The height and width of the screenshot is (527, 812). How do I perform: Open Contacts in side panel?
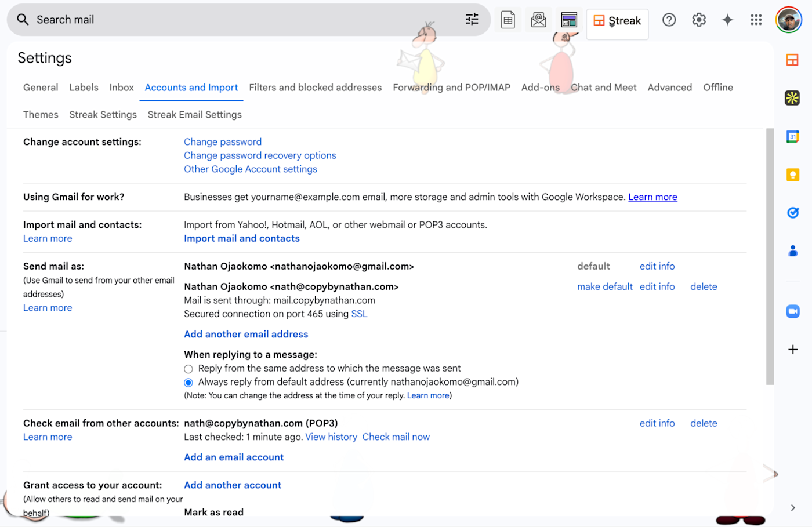[x=792, y=251]
